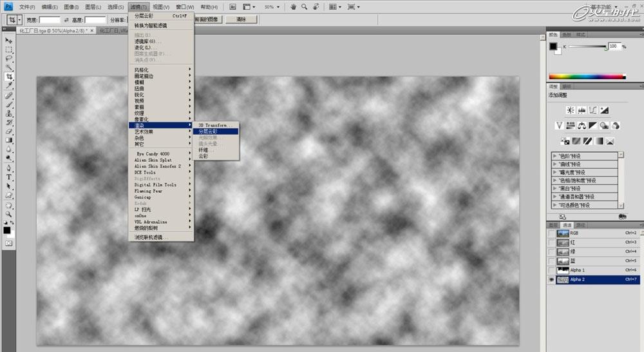Add a Color Balance adjustment
The image size is (644, 352).
coord(582,126)
